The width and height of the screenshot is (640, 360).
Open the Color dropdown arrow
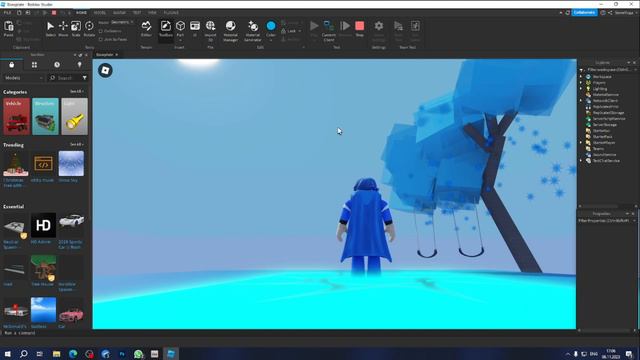(271, 40)
